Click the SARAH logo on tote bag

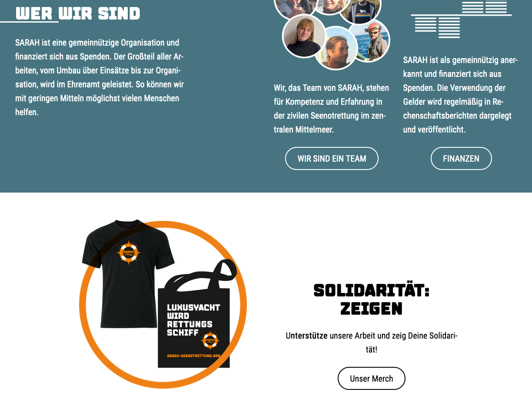click(x=210, y=340)
